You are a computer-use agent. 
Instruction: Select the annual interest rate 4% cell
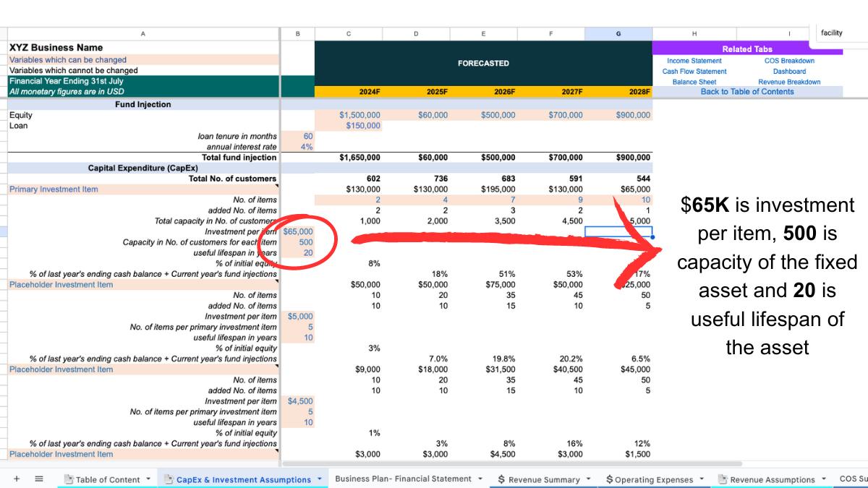click(297, 147)
